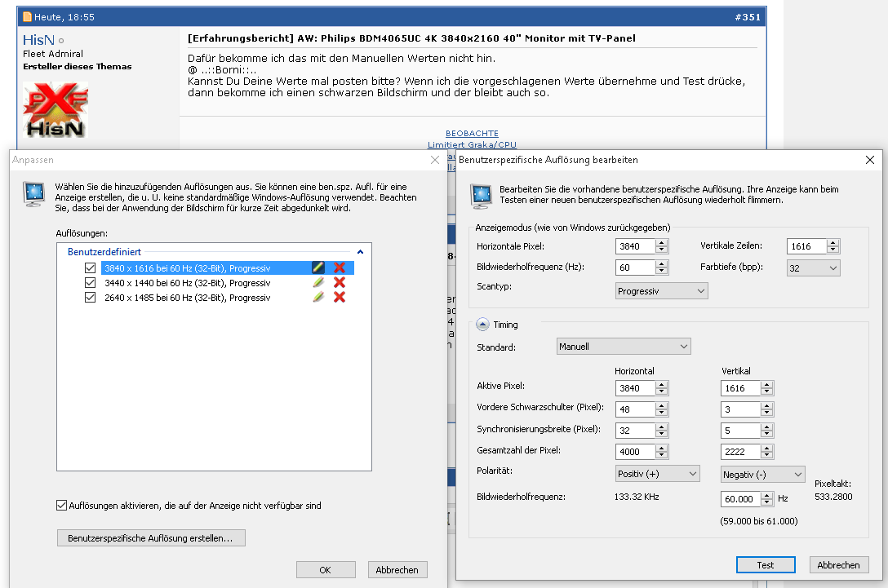Click the post number #351 link
888x588 pixels.
tap(748, 17)
